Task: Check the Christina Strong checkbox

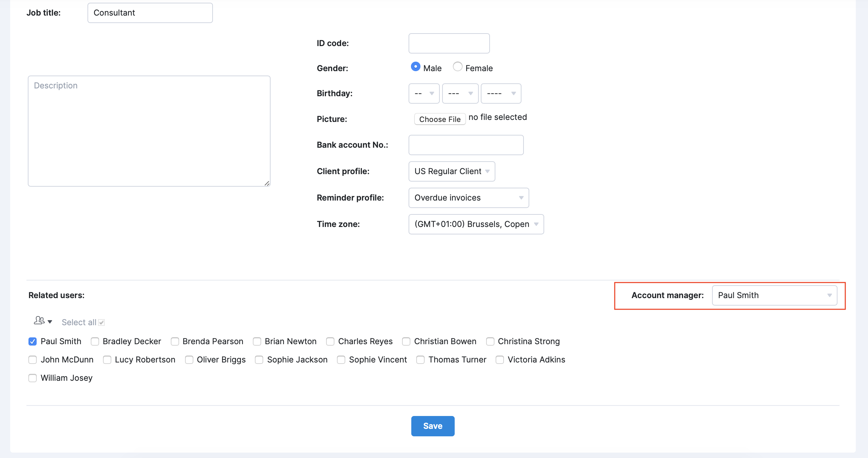Action: (490, 341)
